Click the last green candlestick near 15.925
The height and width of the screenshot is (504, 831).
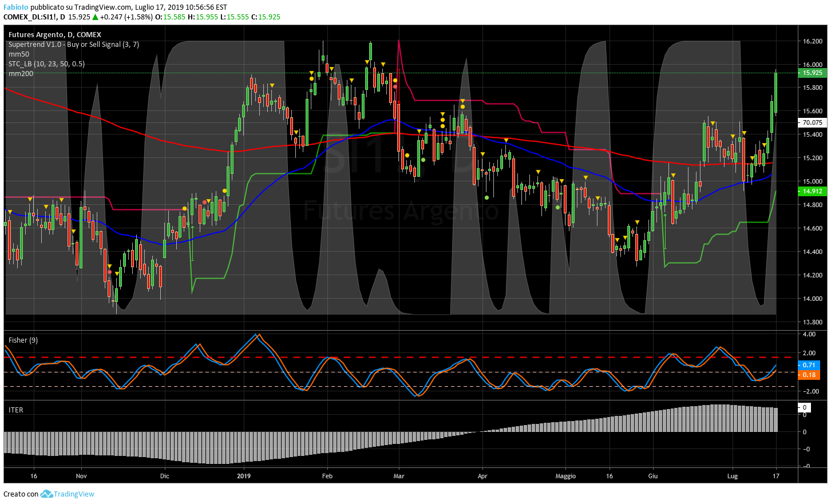click(775, 92)
